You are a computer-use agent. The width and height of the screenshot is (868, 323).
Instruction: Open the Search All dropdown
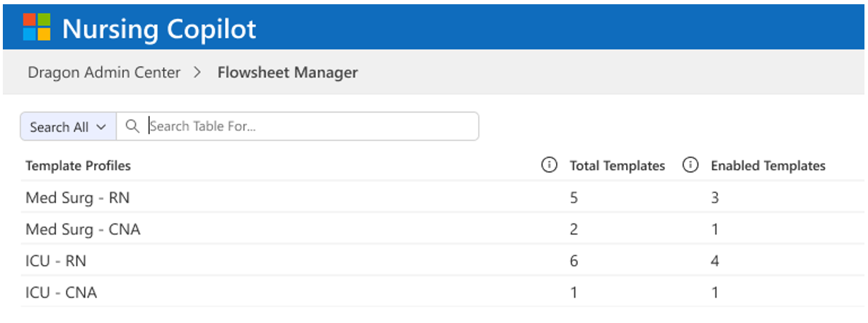point(68,127)
